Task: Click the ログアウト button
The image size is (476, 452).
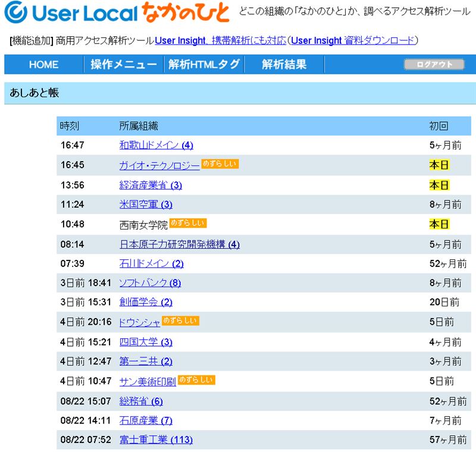Action: [434, 64]
